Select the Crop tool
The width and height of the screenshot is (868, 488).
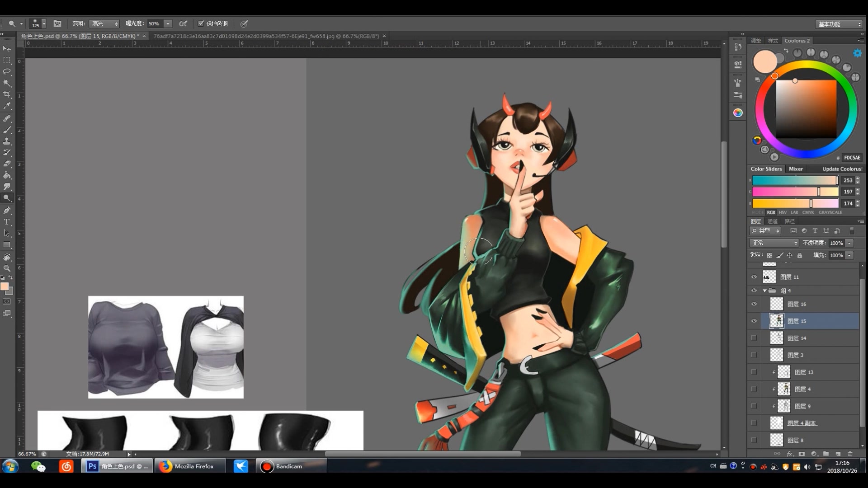pyautogui.click(x=7, y=94)
